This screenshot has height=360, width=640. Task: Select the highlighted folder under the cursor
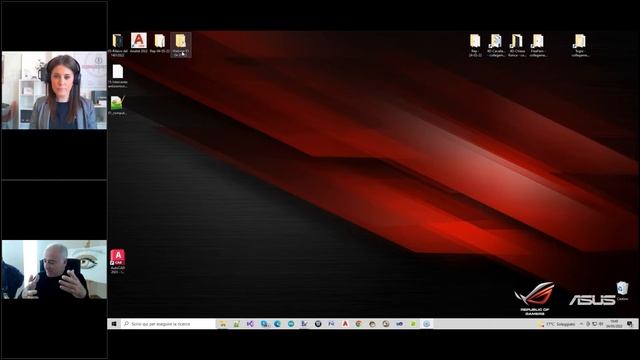180,44
